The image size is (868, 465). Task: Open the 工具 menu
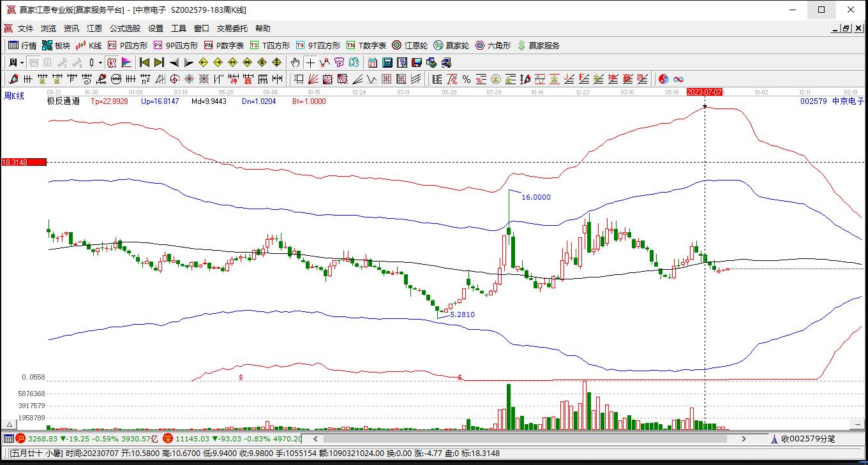[x=179, y=29]
